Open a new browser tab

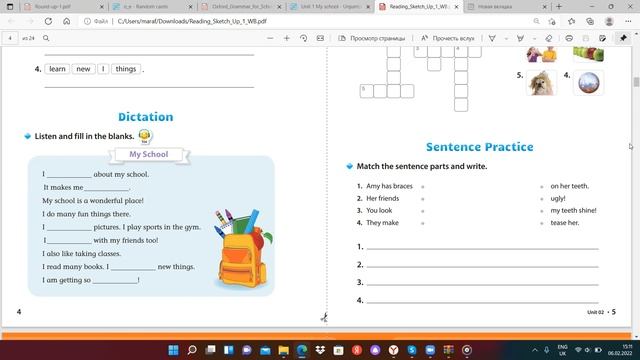tap(559, 7)
